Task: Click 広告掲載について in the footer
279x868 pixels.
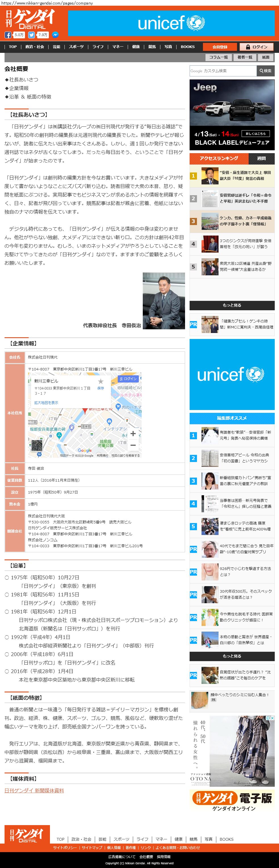Action: (x=122, y=857)
